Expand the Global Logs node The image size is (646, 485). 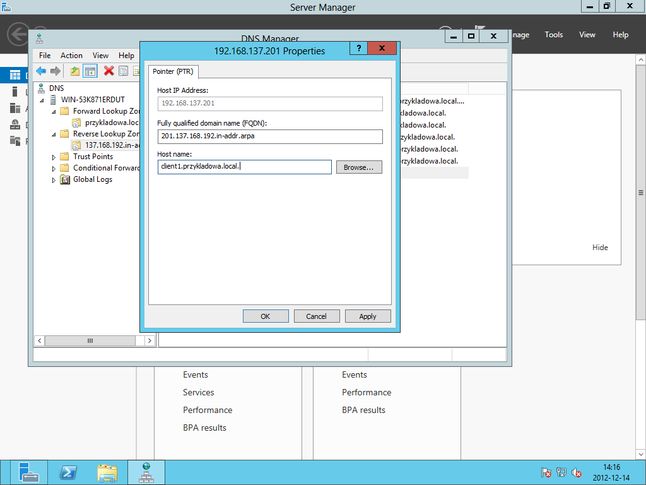coord(54,180)
